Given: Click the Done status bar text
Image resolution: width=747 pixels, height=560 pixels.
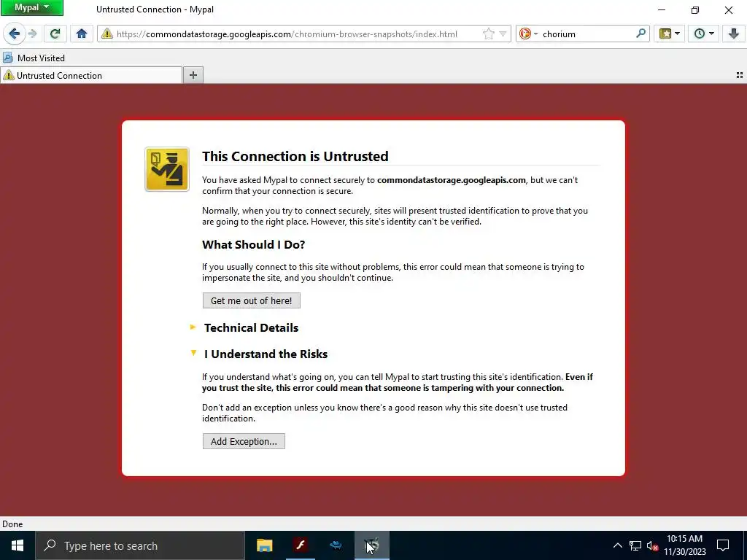Looking at the screenshot, I should coord(12,524).
